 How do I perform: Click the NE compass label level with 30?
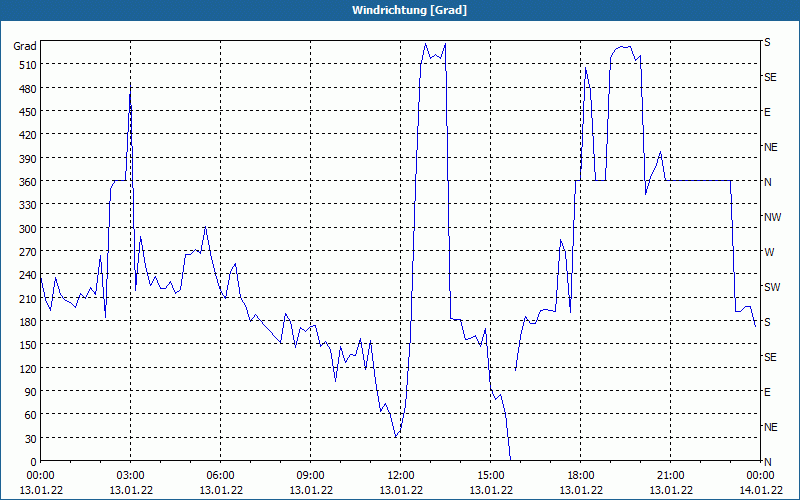click(771, 428)
